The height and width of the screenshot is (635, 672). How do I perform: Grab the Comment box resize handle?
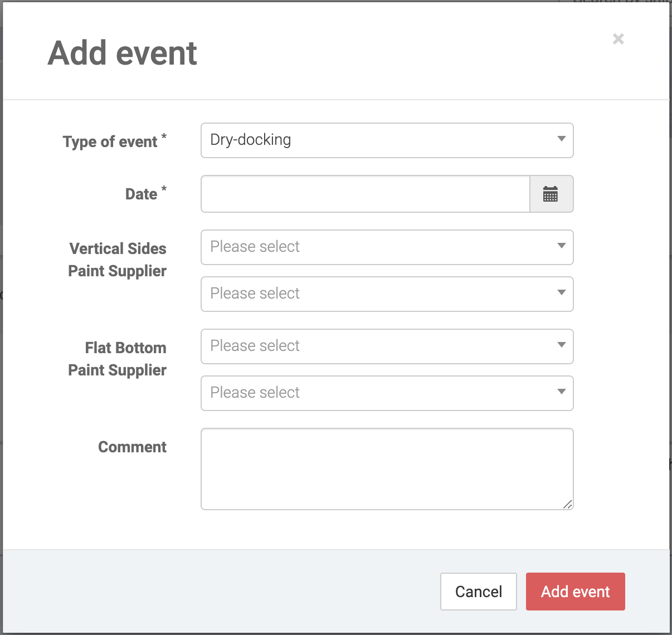pos(567,504)
